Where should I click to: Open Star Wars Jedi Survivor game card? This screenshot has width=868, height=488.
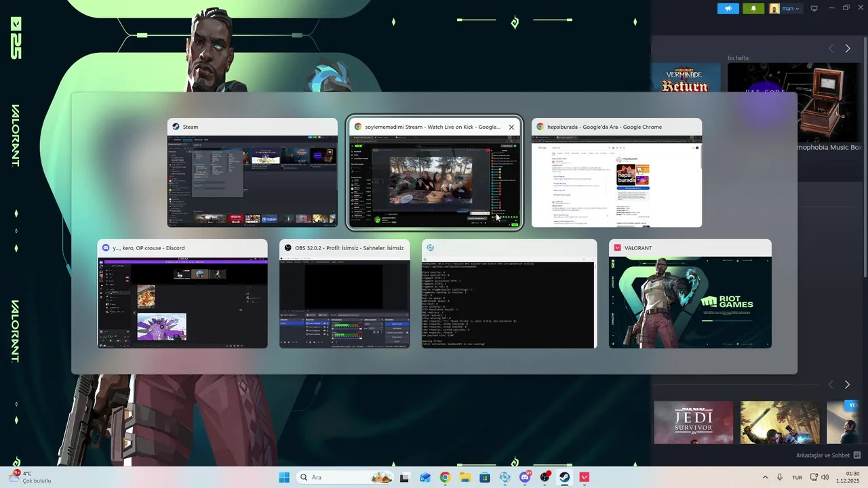693,422
